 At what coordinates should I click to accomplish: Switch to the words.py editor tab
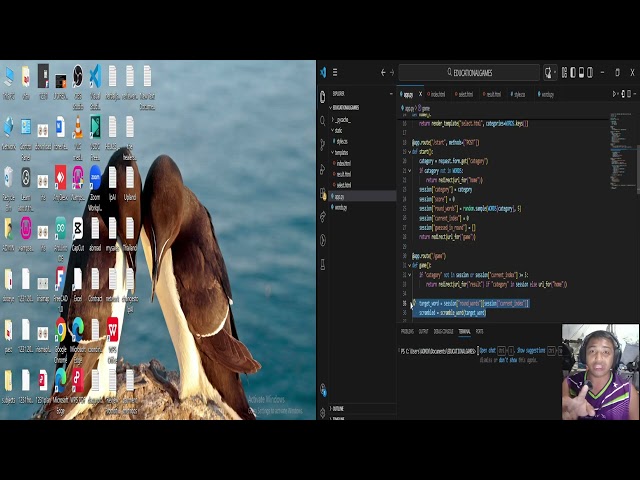click(x=546, y=94)
